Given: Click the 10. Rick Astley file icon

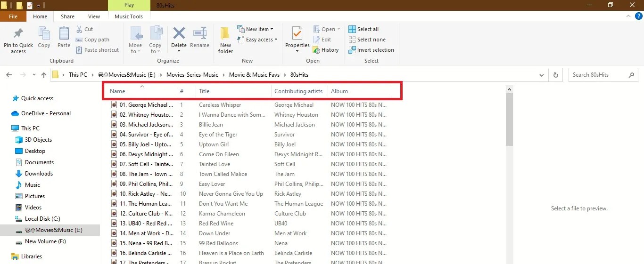Looking at the screenshot, I should pos(114,194).
